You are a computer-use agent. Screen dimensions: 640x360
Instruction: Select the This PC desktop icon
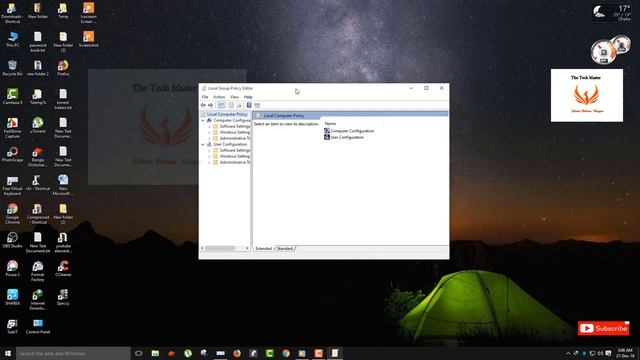tap(13, 40)
